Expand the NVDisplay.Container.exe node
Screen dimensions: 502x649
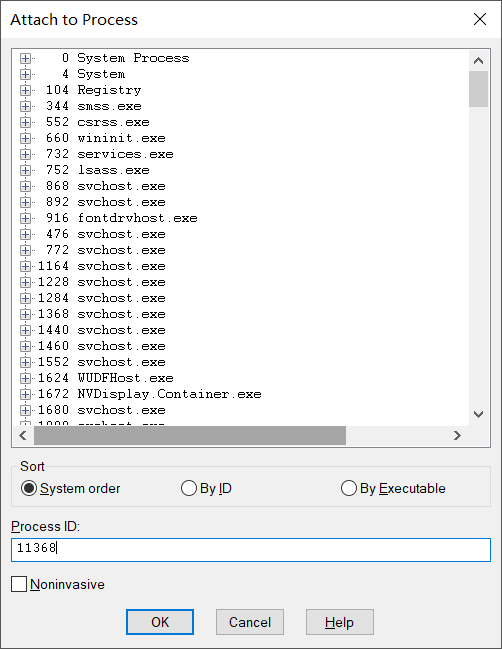[25, 394]
